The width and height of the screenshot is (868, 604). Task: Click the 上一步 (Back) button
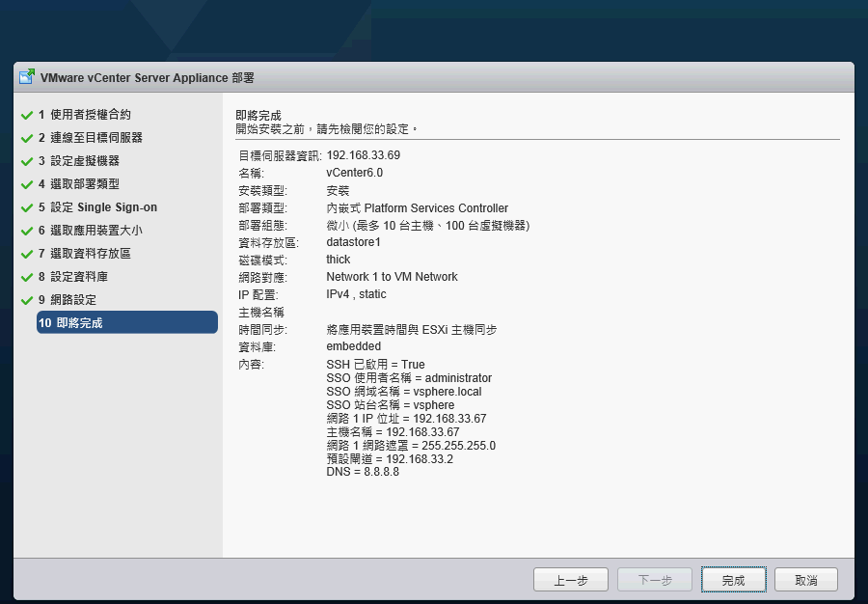(571, 580)
